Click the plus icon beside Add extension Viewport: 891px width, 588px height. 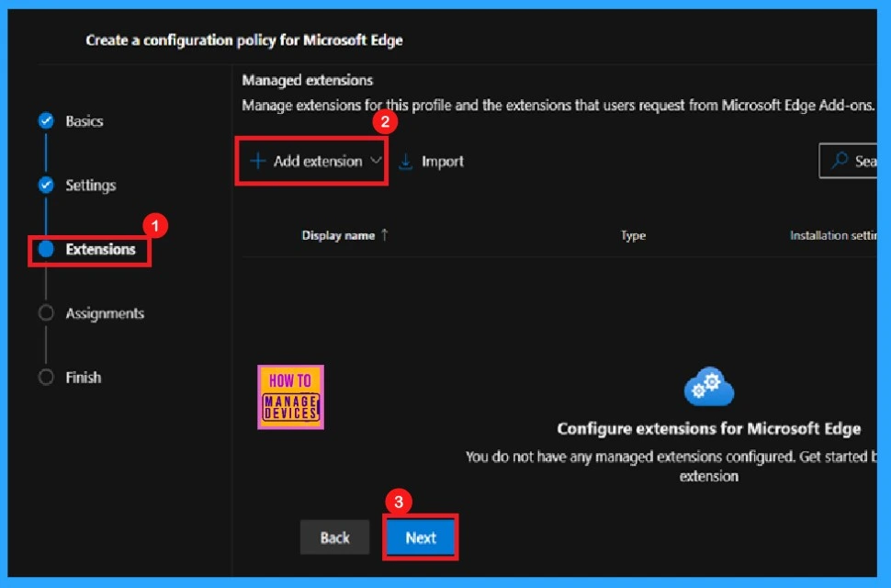tap(257, 162)
